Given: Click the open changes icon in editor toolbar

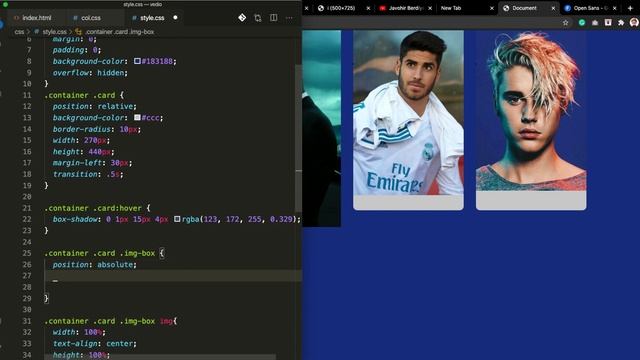Looking at the screenshot, I should coord(258,18).
